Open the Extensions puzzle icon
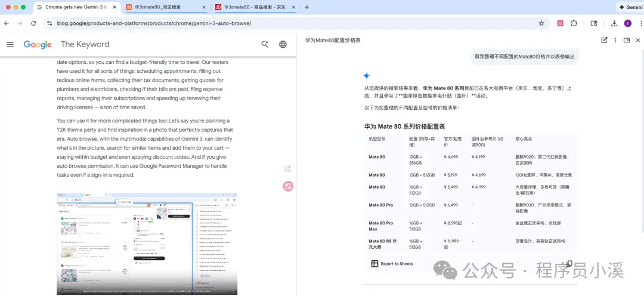 [x=574, y=23]
